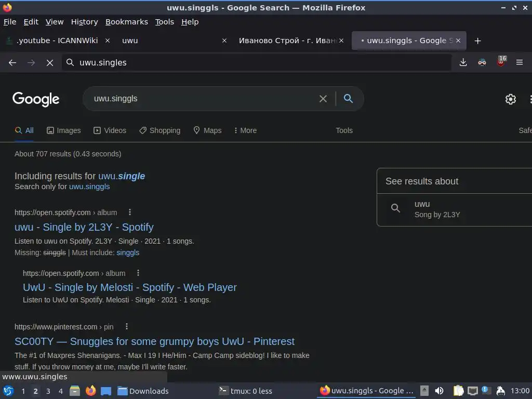Open the Downloads window from taskbar
The width and height of the screenshot is (532, 399).
(143, 391)
